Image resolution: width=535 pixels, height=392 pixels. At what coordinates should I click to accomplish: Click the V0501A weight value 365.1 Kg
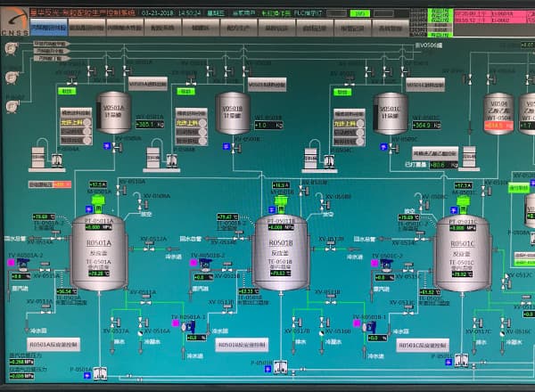149,125
